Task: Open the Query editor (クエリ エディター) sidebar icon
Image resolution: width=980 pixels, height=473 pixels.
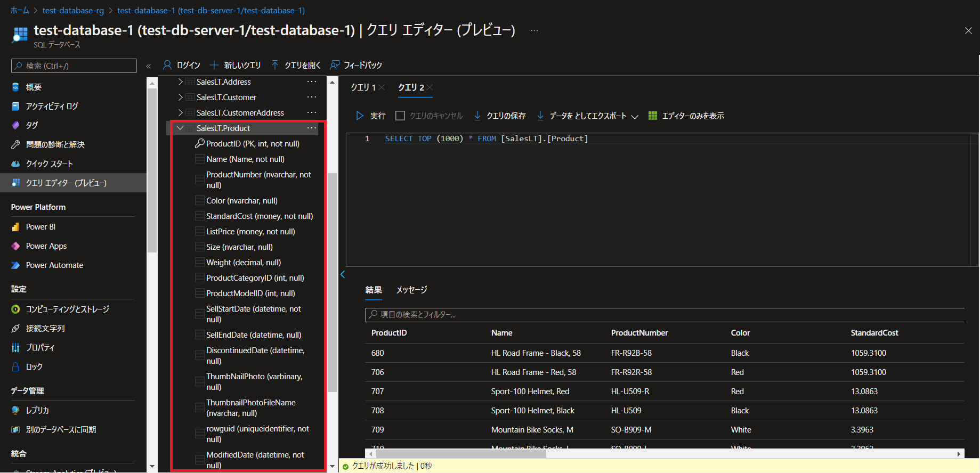Action: coord(15,183)
